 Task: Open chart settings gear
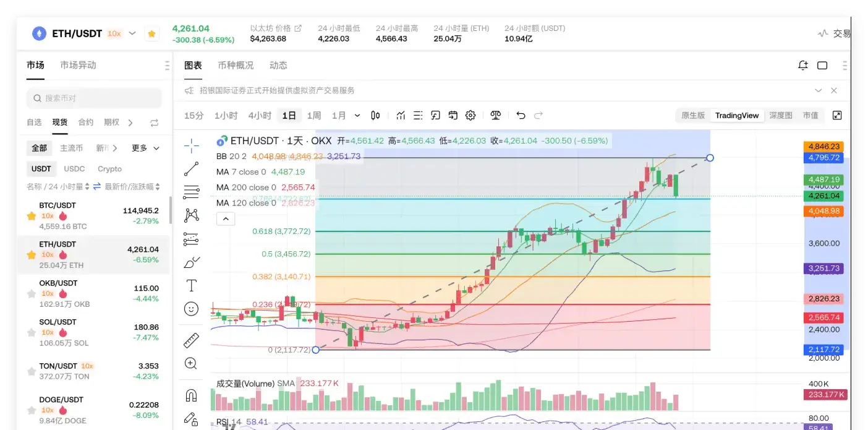tap(470, 115)
